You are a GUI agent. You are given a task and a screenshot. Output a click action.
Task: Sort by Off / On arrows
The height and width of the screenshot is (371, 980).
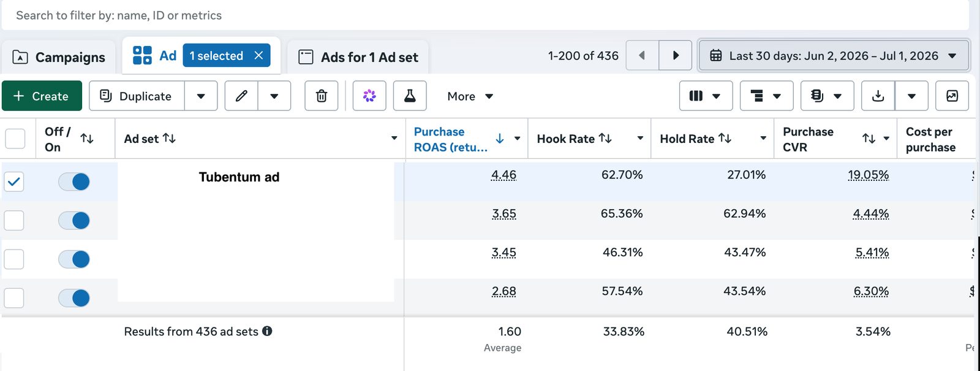(87, 139)
